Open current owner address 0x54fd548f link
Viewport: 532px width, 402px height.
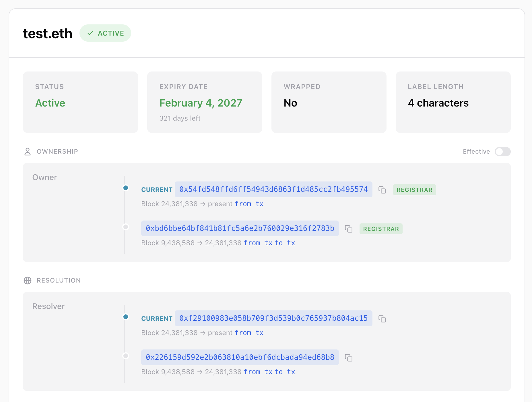273,190
